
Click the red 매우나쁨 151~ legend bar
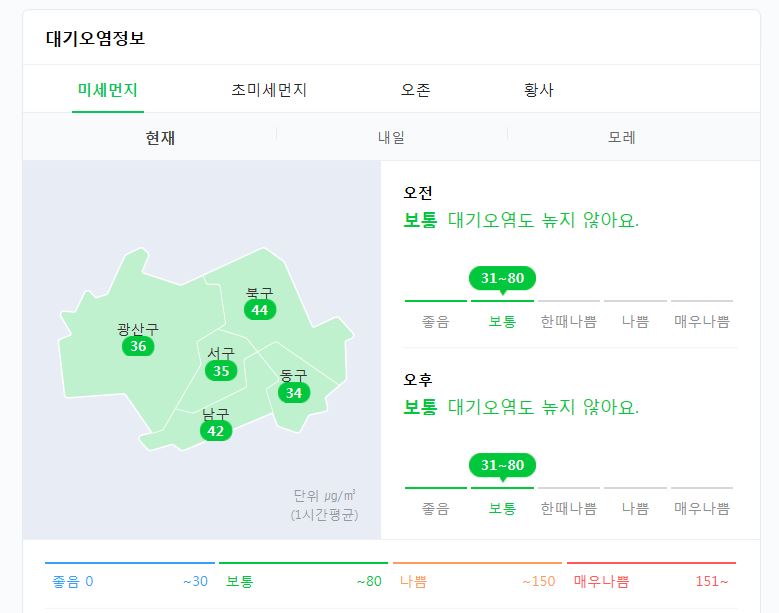click(651, 576)
